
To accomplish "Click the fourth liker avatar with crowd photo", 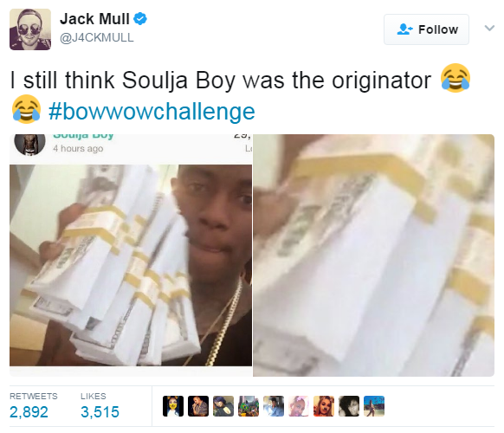I will tap(249, 406).
